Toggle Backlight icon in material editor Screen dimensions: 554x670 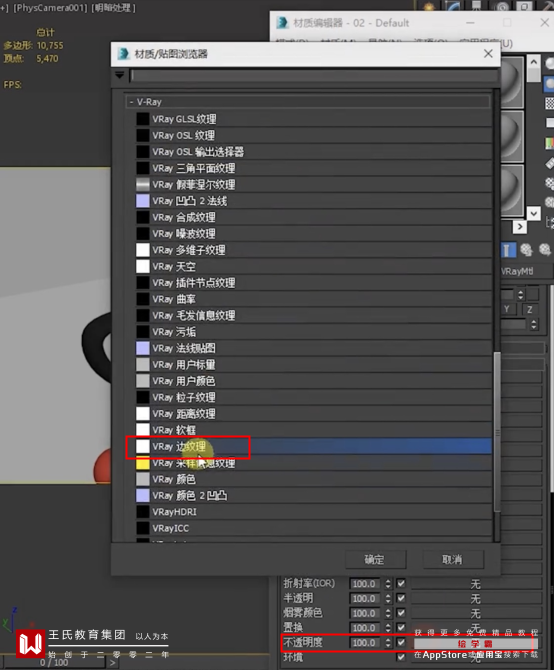point(550,83)
